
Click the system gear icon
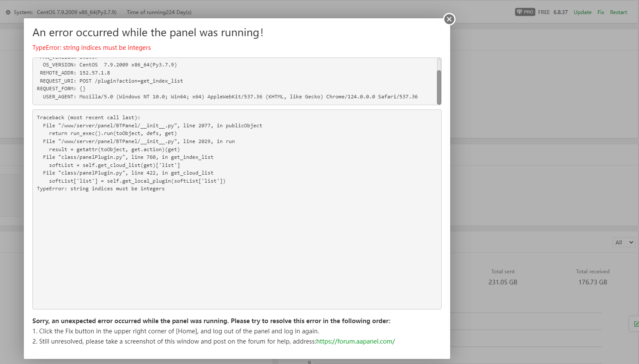click(8, 12)
